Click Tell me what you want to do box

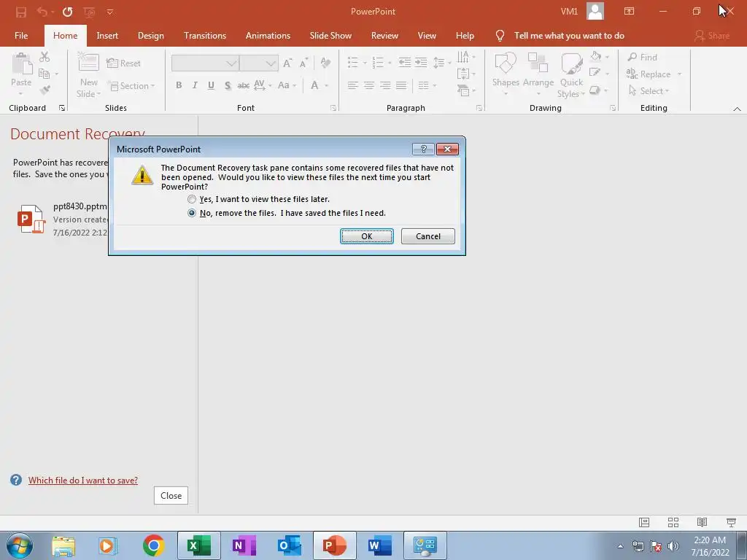click(569, 36)
